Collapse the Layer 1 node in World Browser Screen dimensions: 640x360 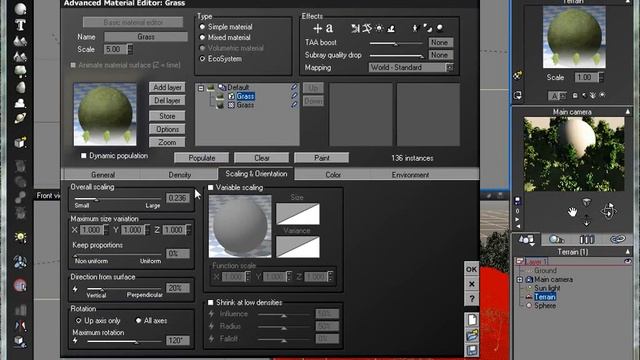(520, 261)
